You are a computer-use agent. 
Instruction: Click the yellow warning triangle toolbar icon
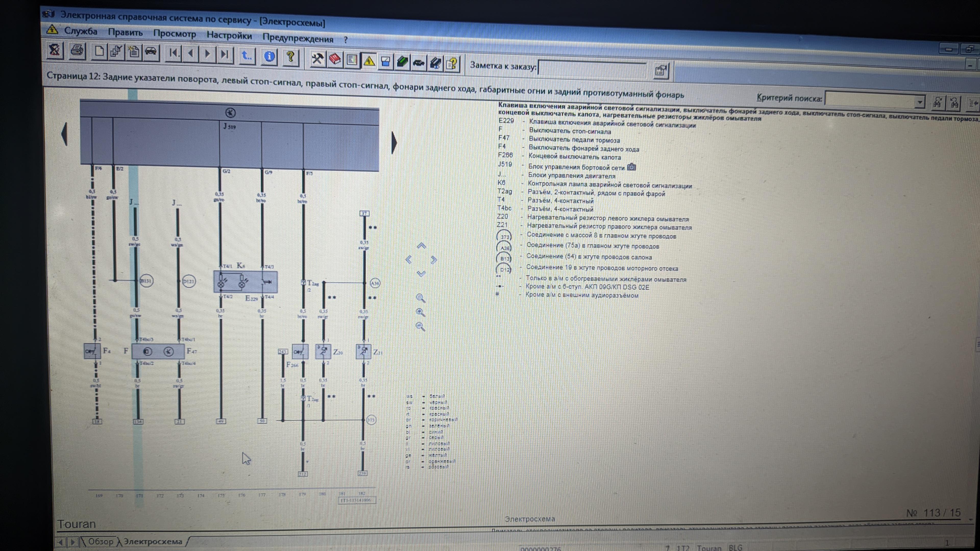coord(369,61)
